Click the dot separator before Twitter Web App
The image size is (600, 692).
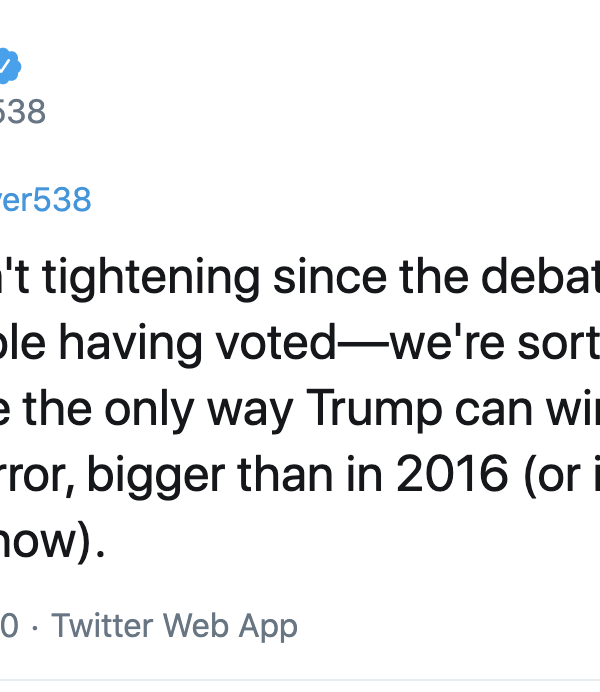click(x=35, y=627)
